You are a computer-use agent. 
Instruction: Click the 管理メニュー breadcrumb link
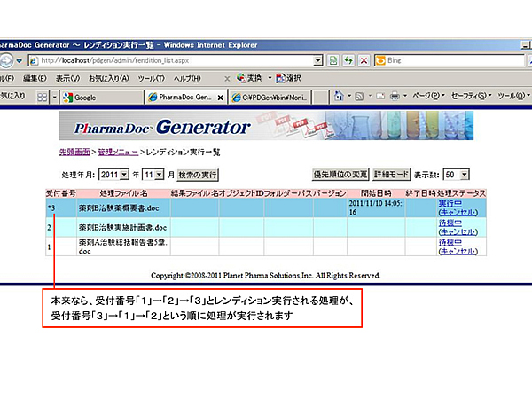pyautogui.click(x=118, y=152)
